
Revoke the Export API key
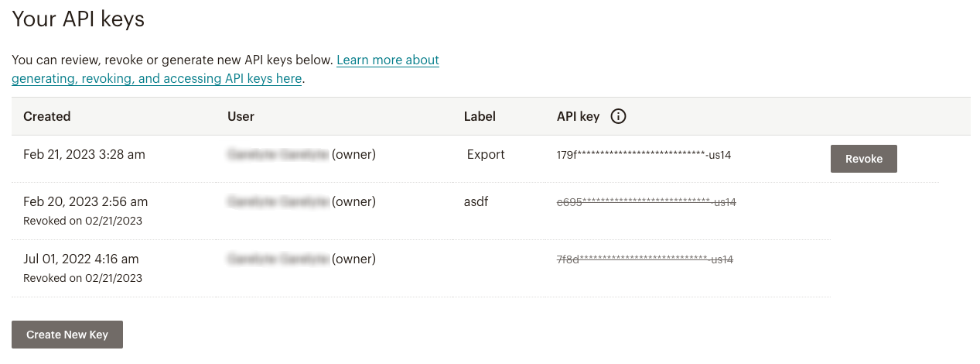coord(863,159)
